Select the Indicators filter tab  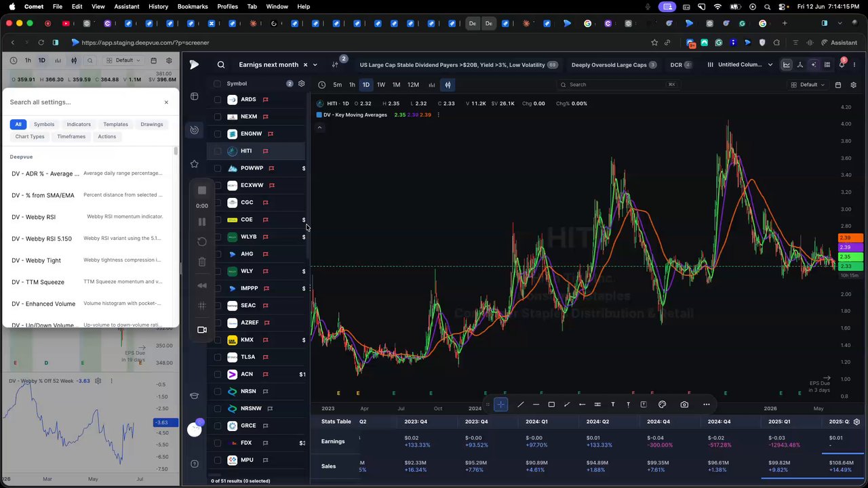tap(79, 124)
